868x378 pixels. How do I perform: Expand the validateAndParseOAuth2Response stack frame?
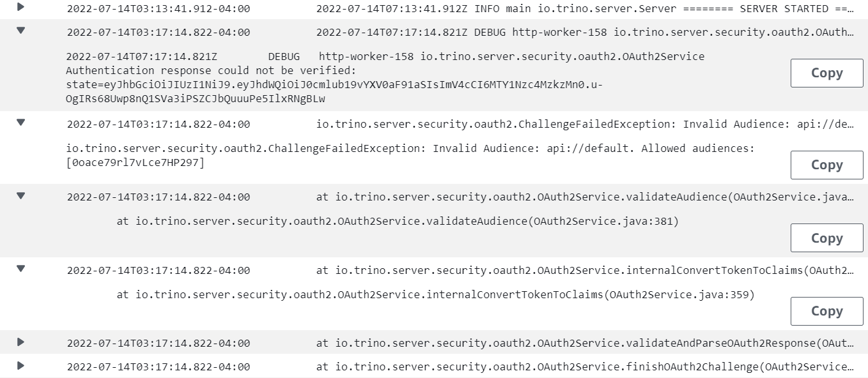(19, 343)
